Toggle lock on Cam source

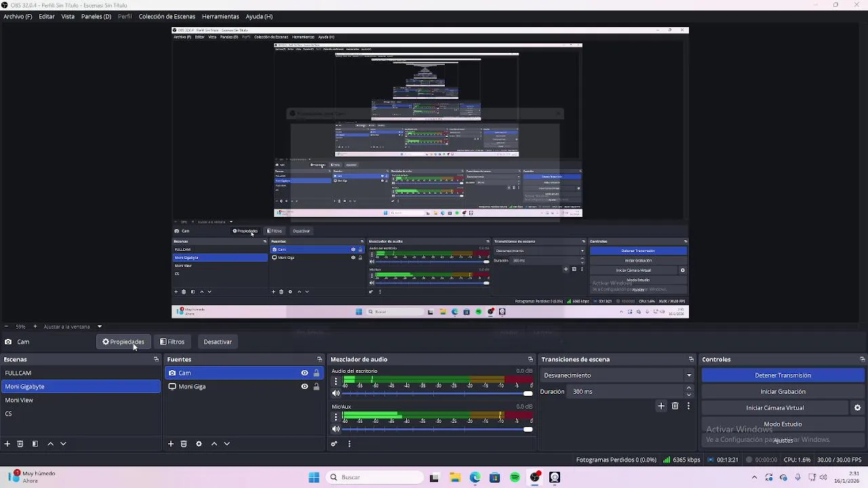pos(316,373)
